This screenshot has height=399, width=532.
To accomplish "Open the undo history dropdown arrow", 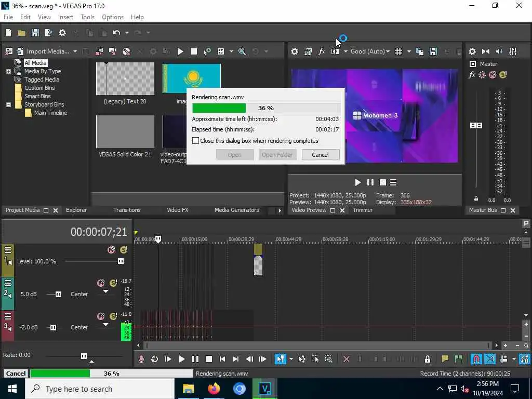I will (127, 33).
